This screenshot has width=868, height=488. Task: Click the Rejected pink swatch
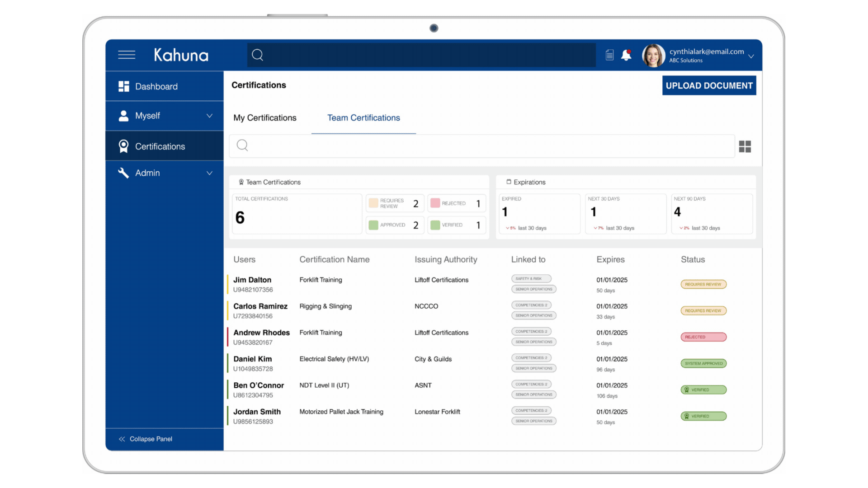[435, 203]
